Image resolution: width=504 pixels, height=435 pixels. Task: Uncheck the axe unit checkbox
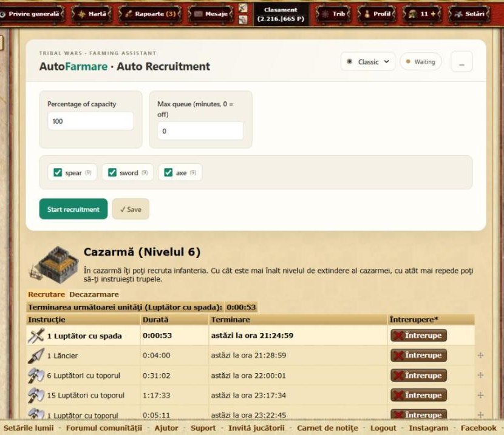click(168, 172)
